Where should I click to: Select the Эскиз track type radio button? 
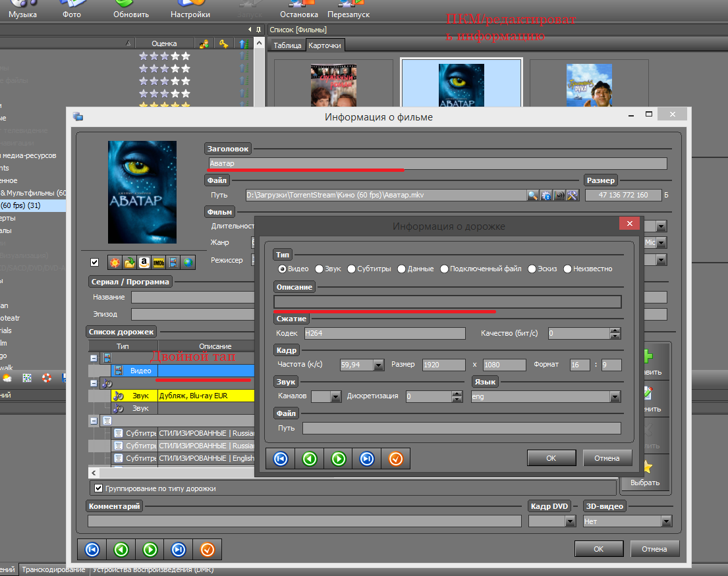point(532,269)
